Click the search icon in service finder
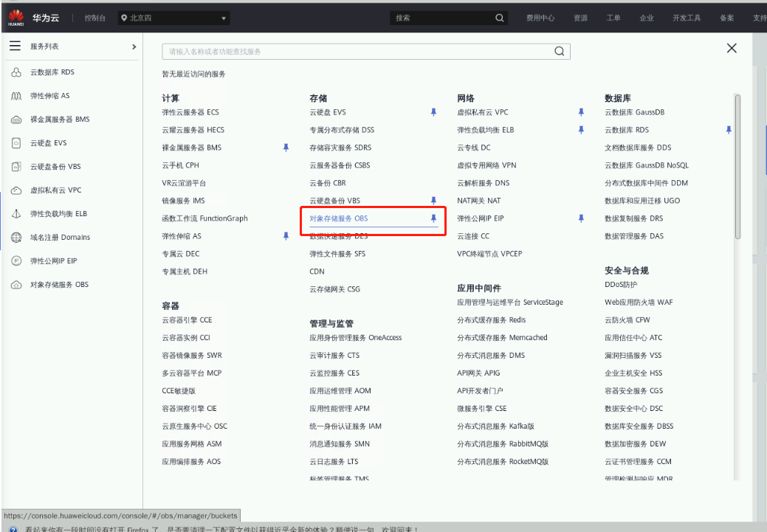Image resolution: width=767 pixels, height=532 pixels. (559, 52)
